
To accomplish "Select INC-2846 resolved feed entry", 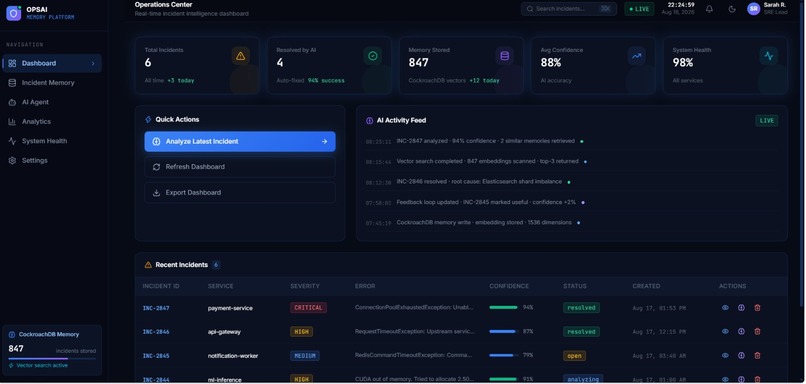I will pos(572,182).
